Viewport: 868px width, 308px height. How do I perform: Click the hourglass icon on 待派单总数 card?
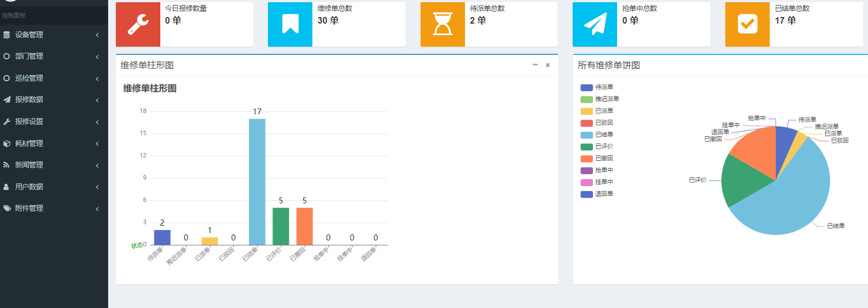(x=443, y=24)
